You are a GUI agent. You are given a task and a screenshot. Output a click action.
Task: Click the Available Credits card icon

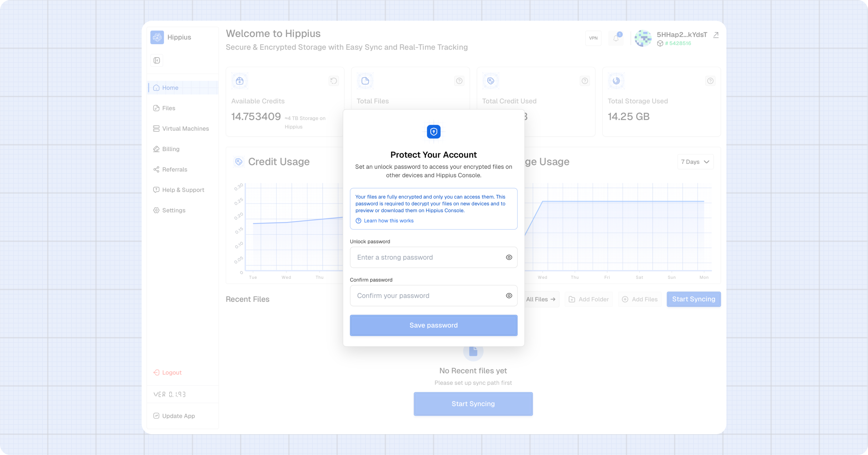239,81
